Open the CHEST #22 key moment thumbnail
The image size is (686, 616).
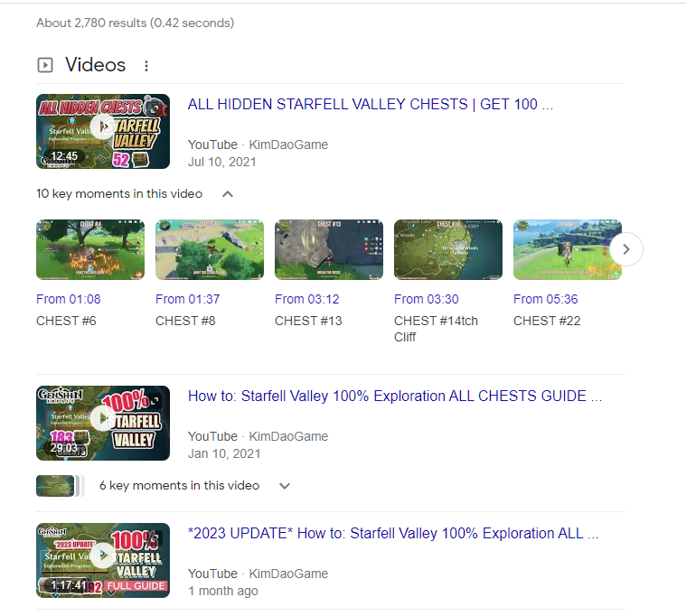tap(568, 249)
